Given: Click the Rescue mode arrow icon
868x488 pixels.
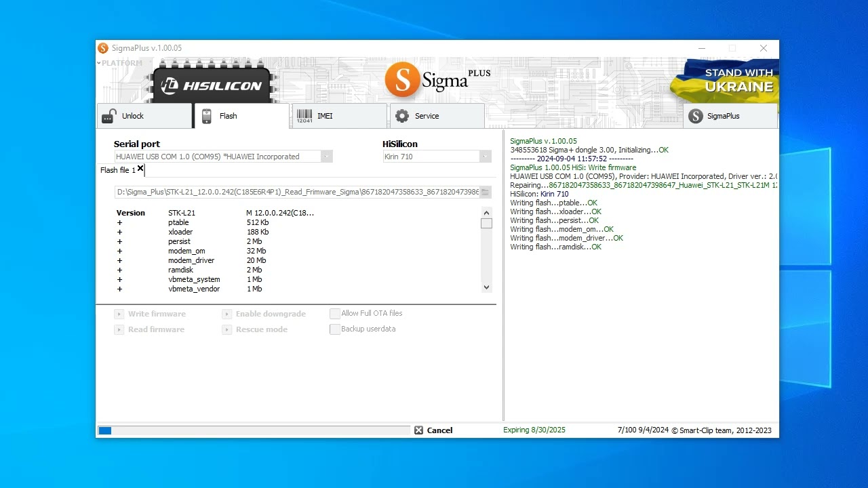Looking at the screenshot, I should tap(226, 329).
